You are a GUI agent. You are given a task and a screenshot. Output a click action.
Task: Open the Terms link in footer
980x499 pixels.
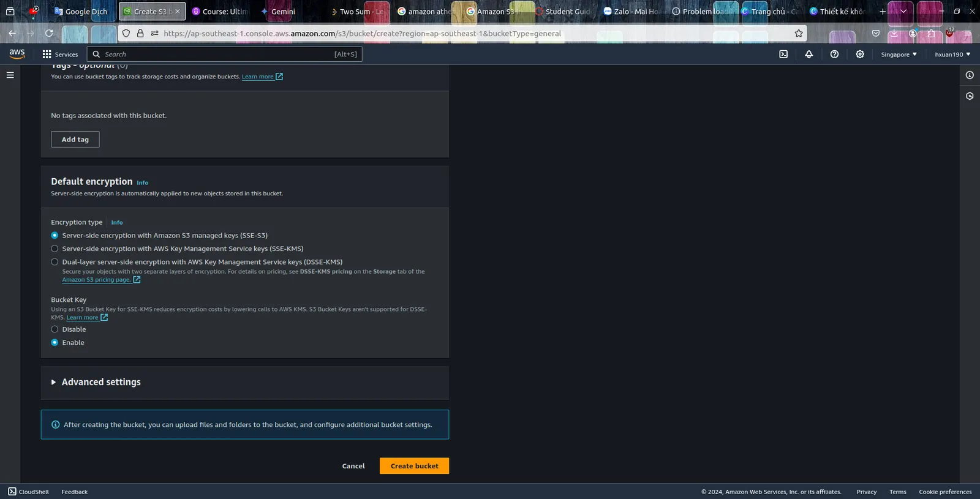point(897,492)
